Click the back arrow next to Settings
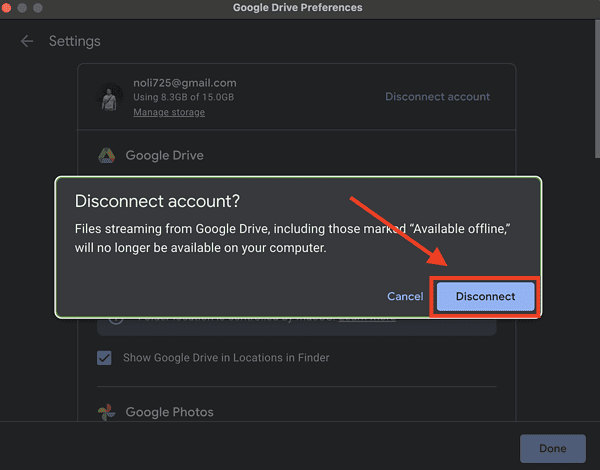 (27, 41)
